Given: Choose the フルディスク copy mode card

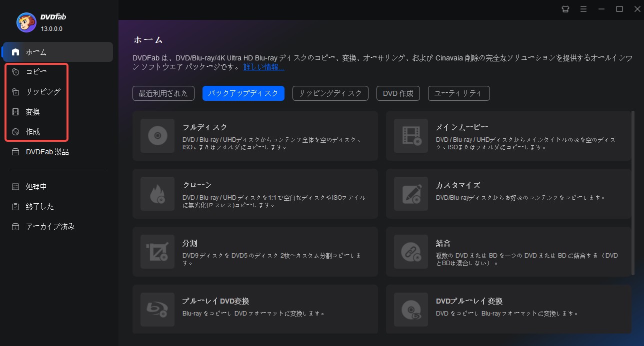Looking at the screenshot, I should [x=255, y=136].
